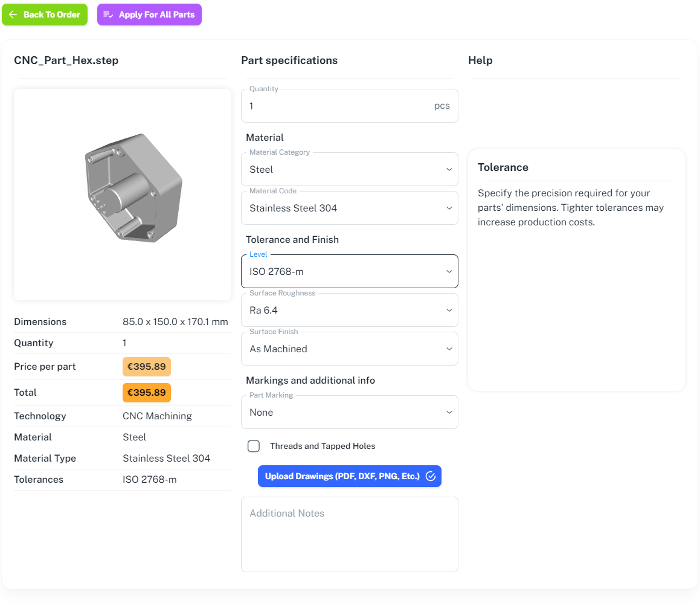Viewport: 700px width, 603px height.
Task: Click the Price per part €395.89 badge
Action: click(147, 367)
